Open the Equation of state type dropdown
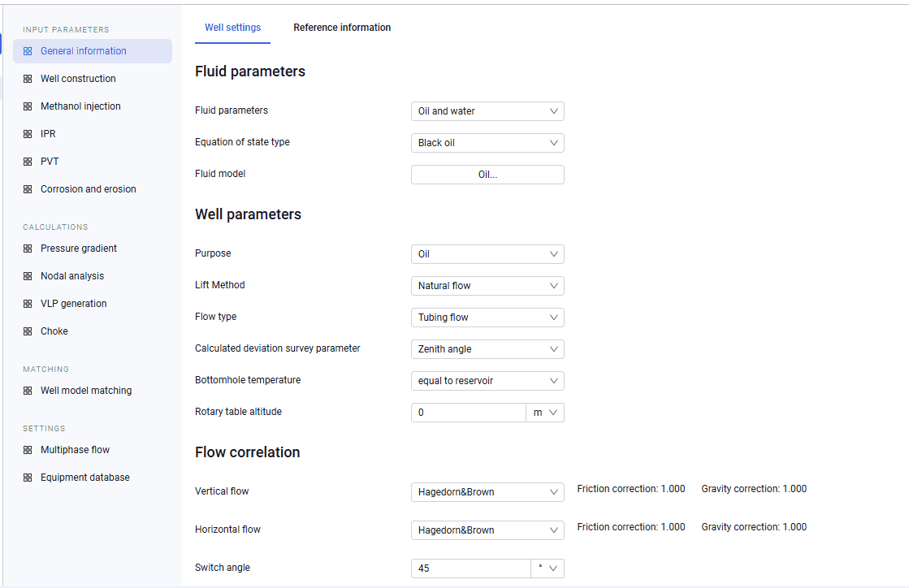Viewport: 909px width, 588px height. pyautogui.click(x=487, y=143)
